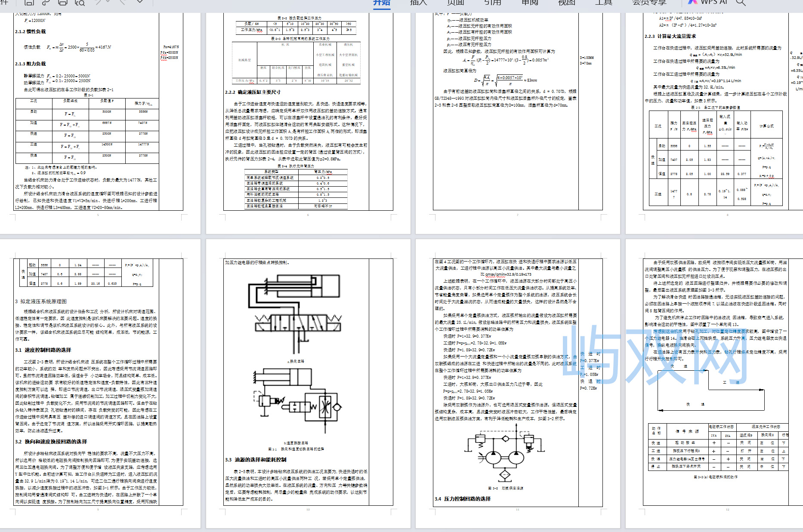Open the 页面 tab
This screenshot has height=532, width=803.
coord(455,3)
